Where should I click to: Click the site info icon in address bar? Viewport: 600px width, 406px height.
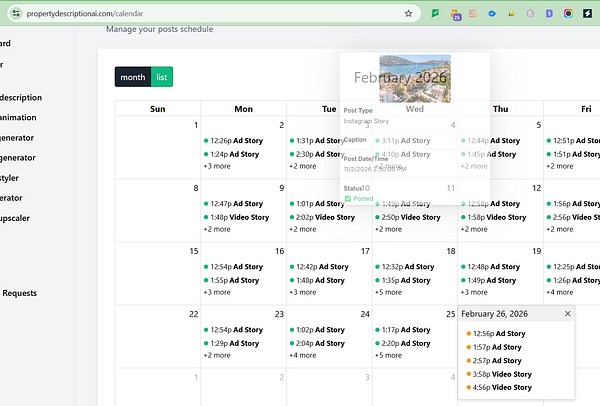16,13
